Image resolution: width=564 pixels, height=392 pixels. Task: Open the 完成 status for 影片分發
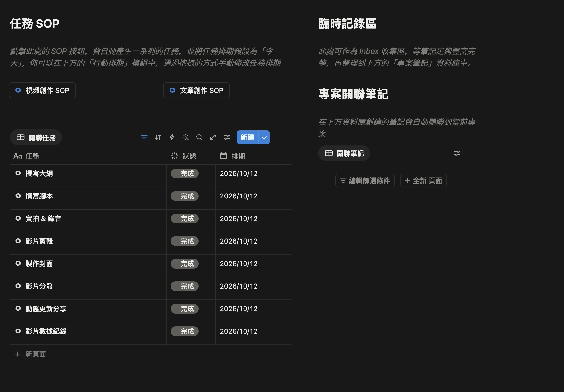[184, 286]
